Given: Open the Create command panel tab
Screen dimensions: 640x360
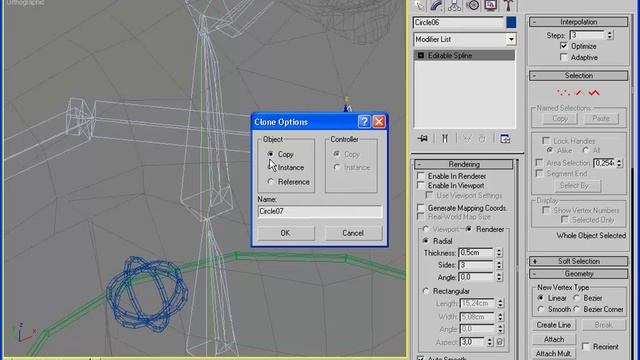Looking at the screenshot, I should [419, 5].
